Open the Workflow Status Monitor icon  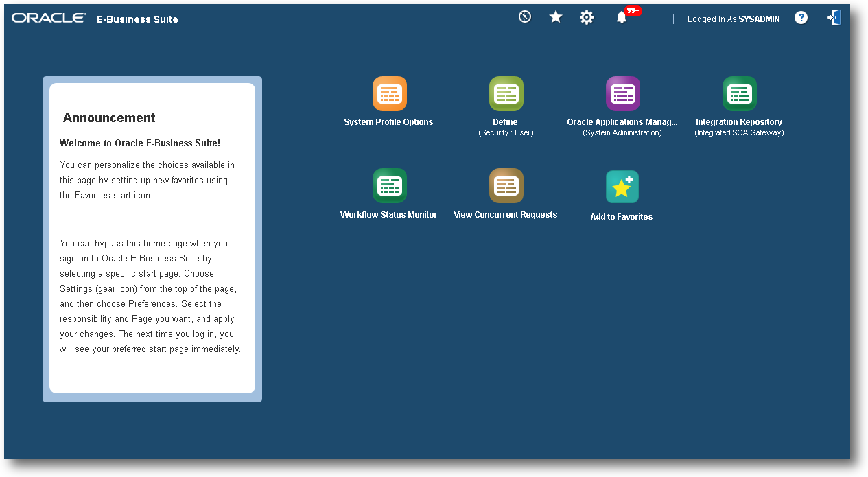pos(389,186)
